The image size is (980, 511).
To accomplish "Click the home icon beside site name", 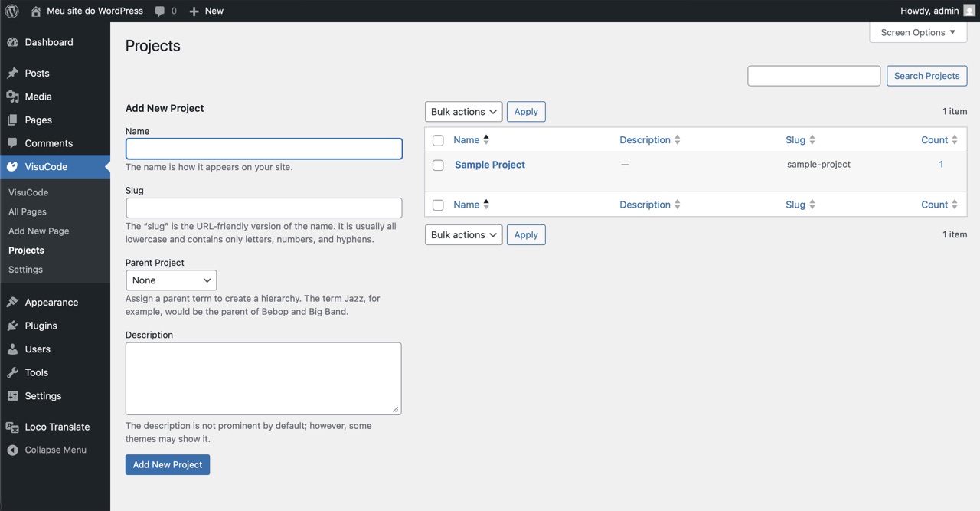I will [36, 11].
